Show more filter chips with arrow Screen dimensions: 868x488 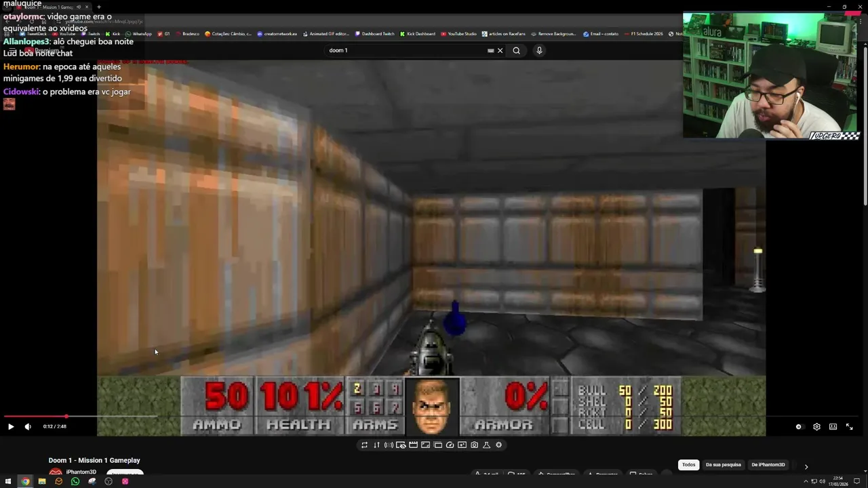pos(806,466)
